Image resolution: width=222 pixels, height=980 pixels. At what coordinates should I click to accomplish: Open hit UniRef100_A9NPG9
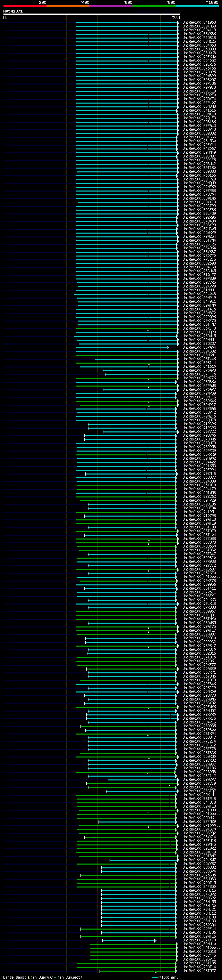[x=199, y=394]
